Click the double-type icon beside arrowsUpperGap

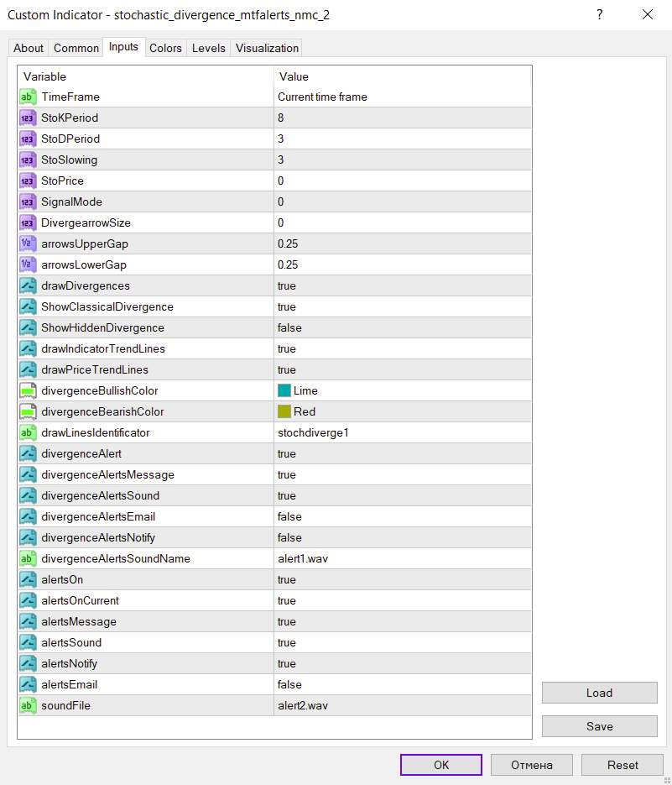(28, 243)
